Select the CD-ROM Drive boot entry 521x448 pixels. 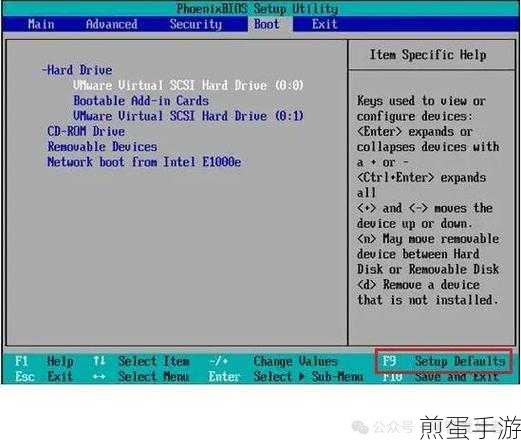(86, 131)
